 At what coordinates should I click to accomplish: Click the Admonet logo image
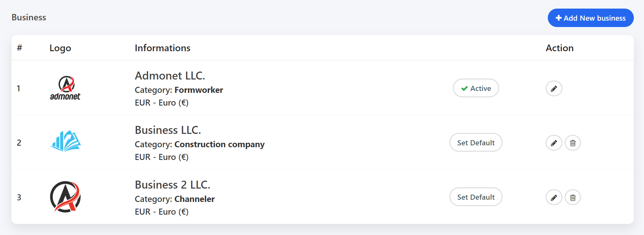coord(65,88)
